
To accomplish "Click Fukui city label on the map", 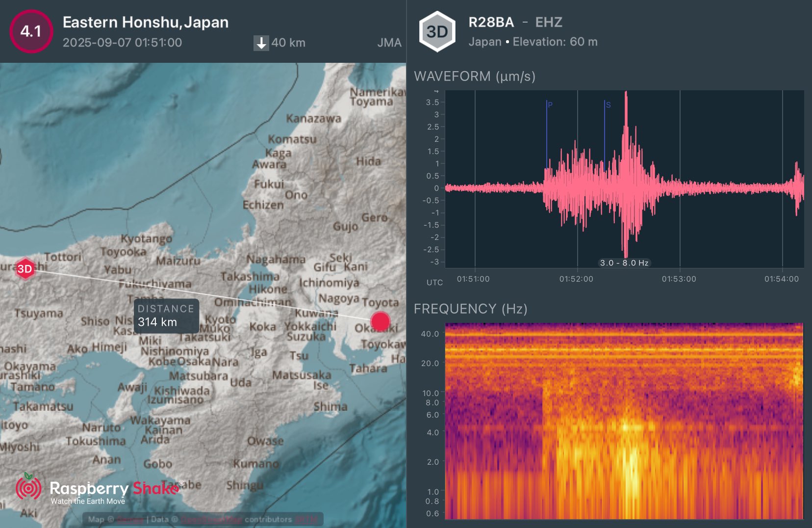I will 269,184.
